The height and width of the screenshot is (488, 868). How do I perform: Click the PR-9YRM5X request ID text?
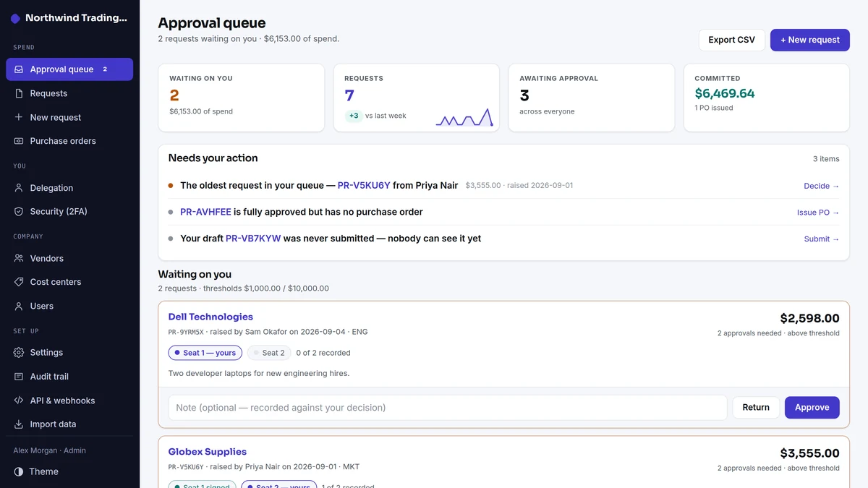click(x=186, y=333)
